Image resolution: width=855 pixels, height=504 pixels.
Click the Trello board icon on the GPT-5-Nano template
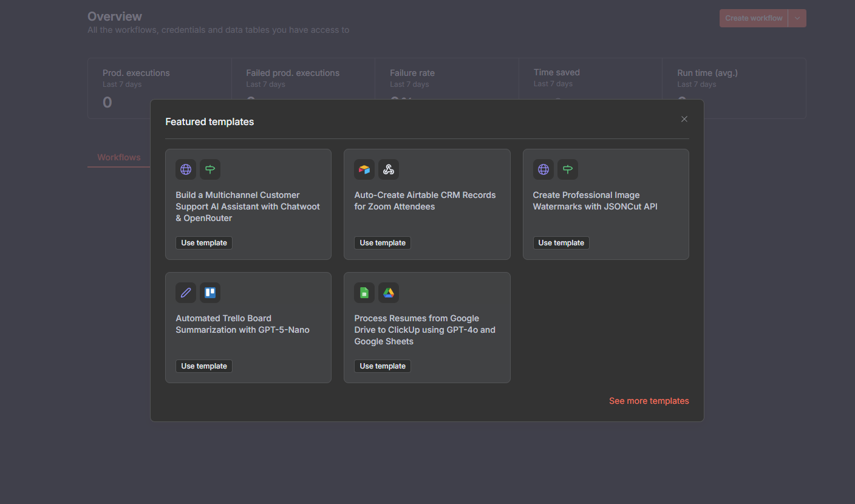click(x=209, y=292)
